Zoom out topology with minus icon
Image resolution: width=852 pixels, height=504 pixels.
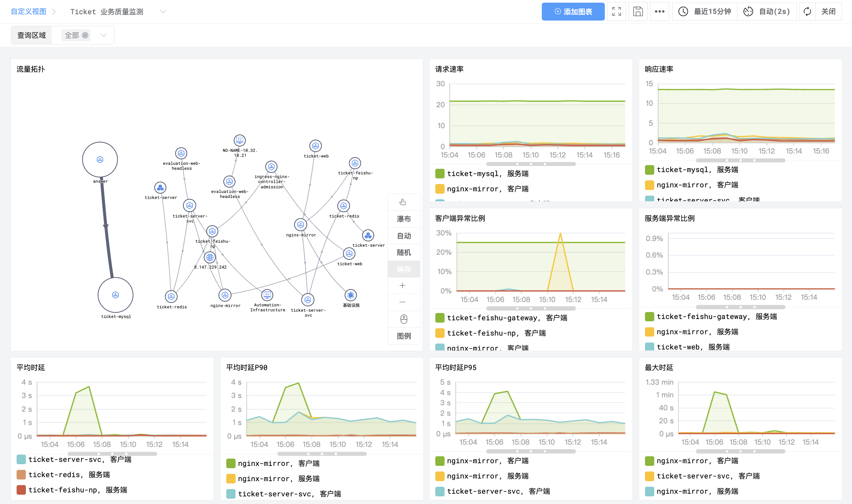[403, 302]
